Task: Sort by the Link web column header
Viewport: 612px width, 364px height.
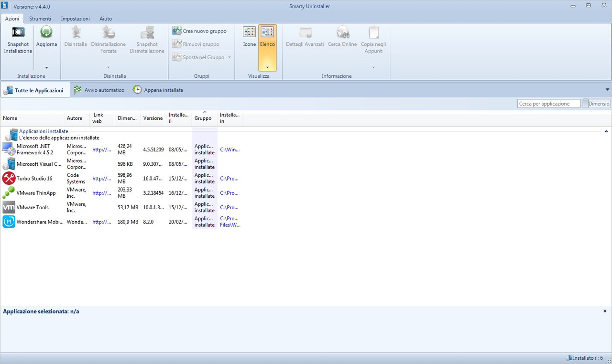Action: coord(103,118)
